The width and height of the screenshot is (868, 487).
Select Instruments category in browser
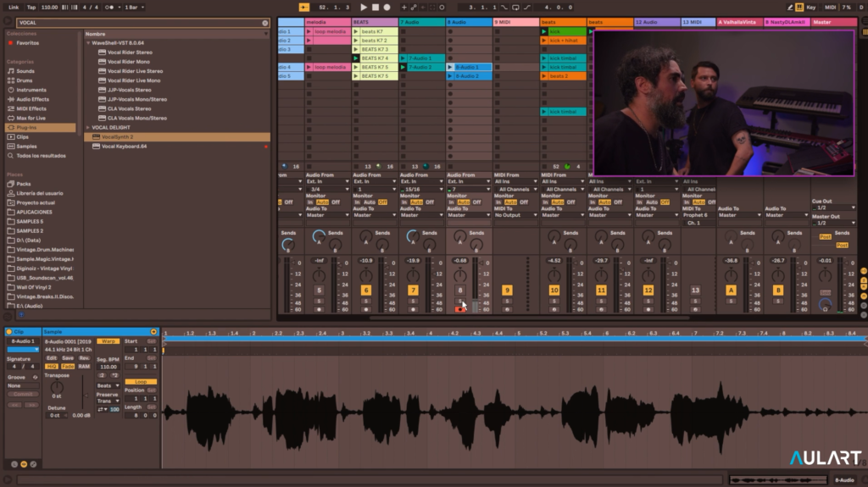click(x=31, y=90)
